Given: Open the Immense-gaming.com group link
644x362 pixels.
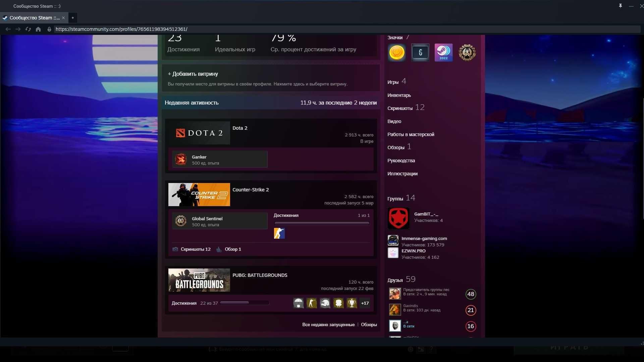Looking at the screenshot, I should (x=424, y=238).
